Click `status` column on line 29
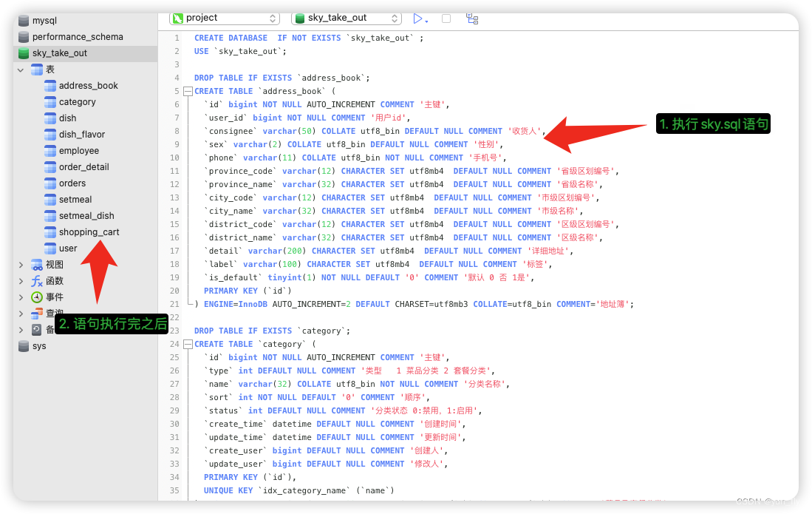The image size is (812, 514). click(x=224, y=410)
